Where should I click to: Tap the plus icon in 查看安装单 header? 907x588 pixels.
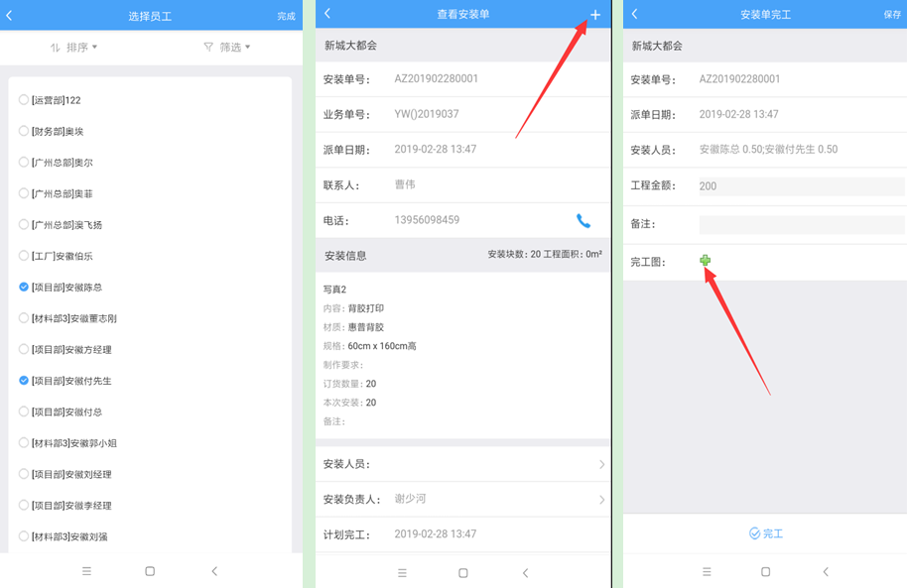click(595, 15)
